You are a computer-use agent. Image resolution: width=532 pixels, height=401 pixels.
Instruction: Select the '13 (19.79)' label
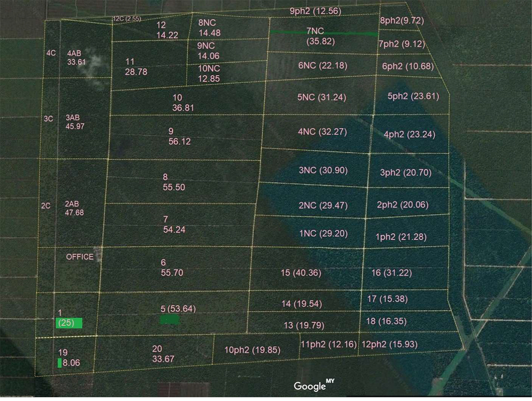coord(304,326)
